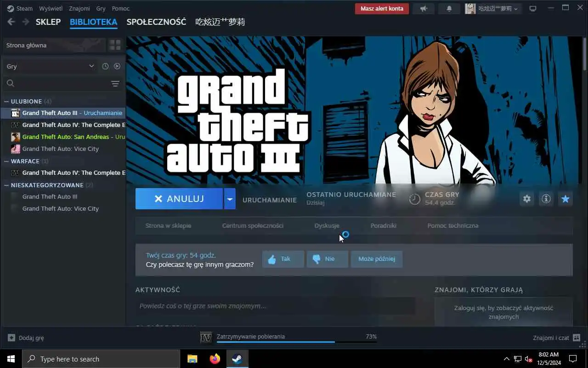Click the library search field
This screenshot has height=368, width=588.
coord(55,83)
